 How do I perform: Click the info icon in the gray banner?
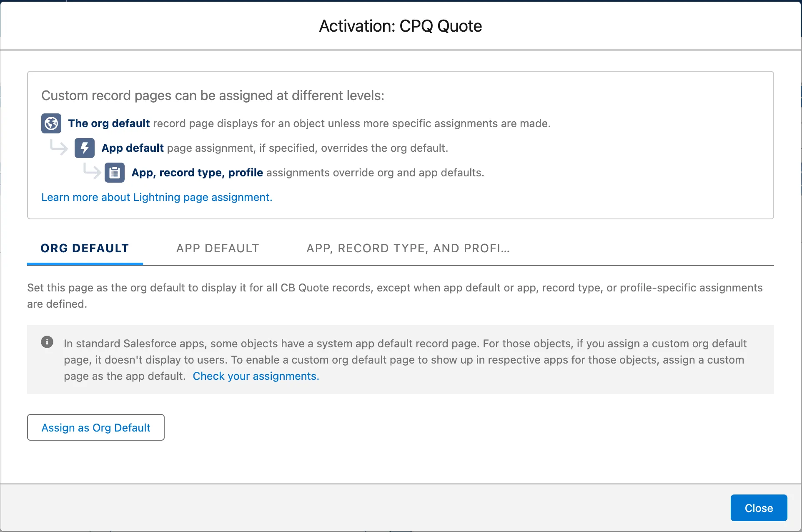(47, 342)
